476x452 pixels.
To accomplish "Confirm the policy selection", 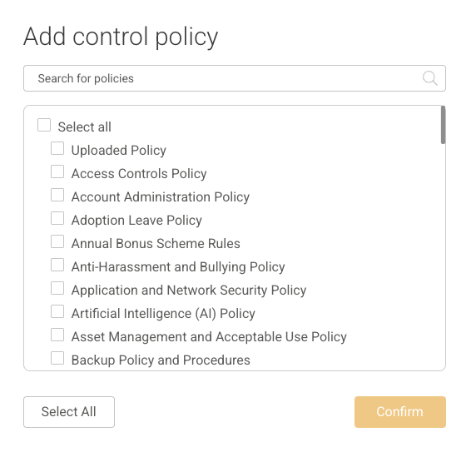I will [x=400, y=412].
